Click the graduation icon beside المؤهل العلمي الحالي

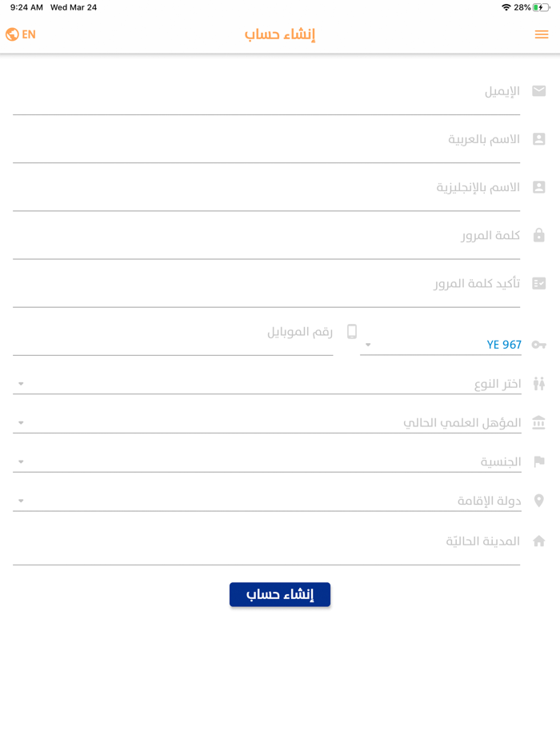(539, 421)
